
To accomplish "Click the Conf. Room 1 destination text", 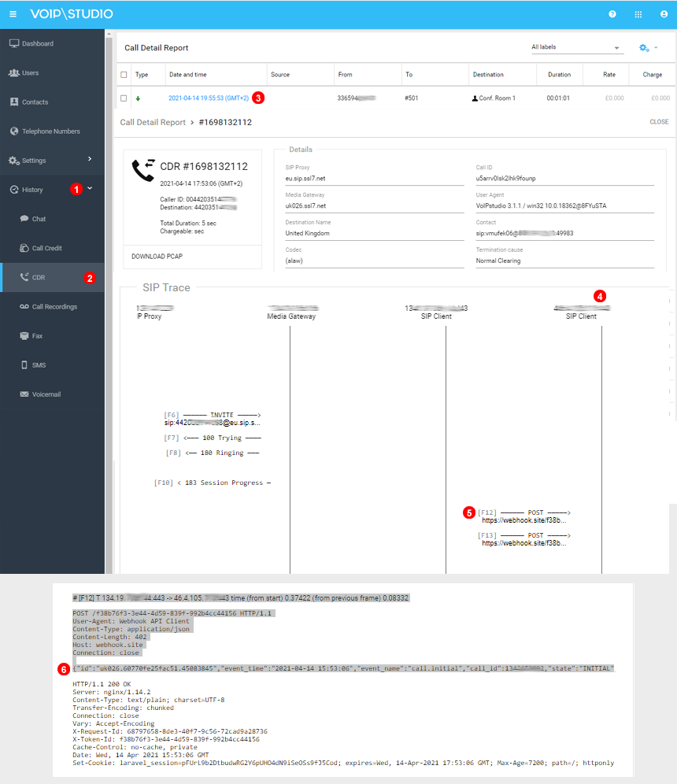I will click(497, 98).
